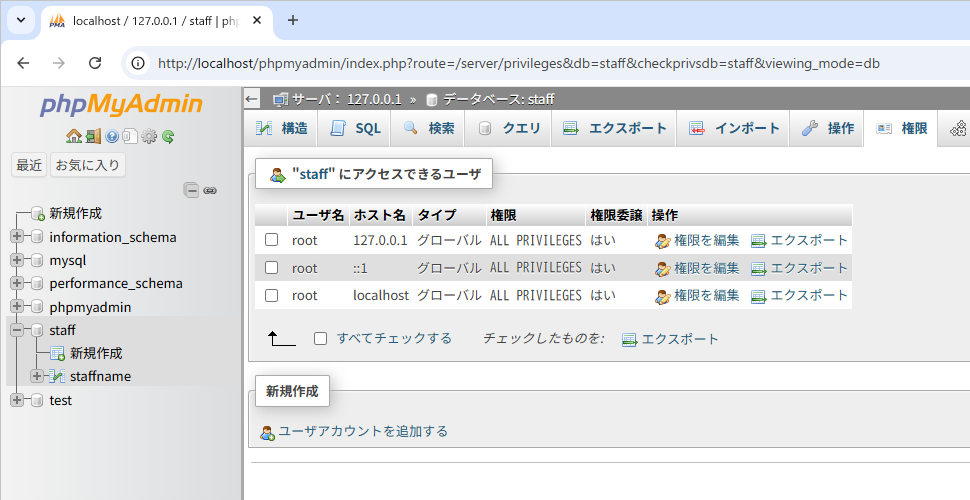The height and width of the screenshot is (500, 970).
Task: Open the インポート tab
Action: (734, 129)
